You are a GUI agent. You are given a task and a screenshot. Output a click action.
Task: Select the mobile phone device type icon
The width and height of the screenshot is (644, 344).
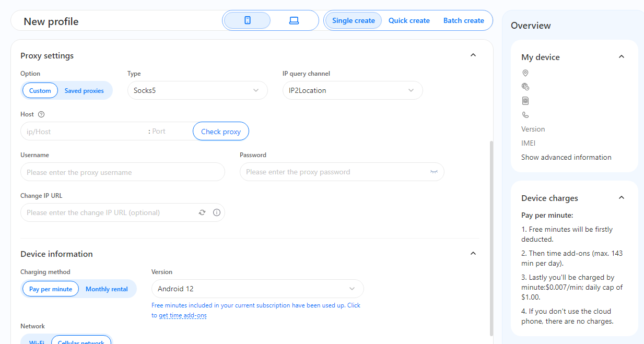pos(248,20)
